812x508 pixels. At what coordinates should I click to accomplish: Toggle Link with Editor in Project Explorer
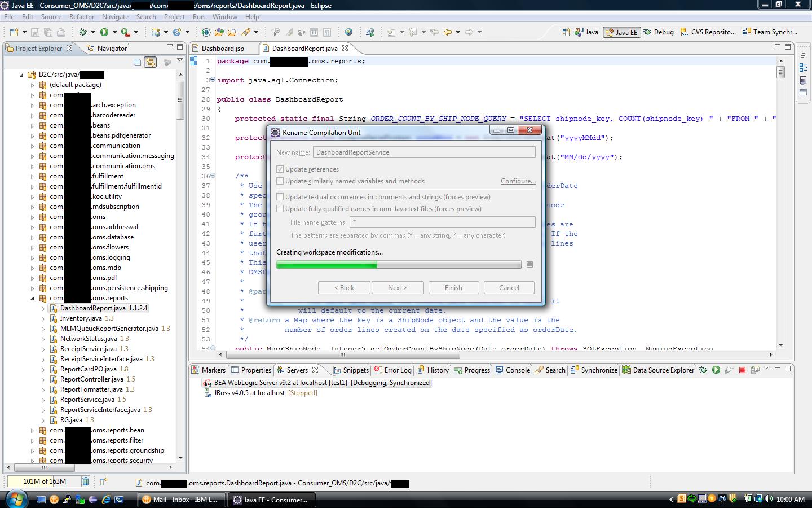(x=151, y=62)
